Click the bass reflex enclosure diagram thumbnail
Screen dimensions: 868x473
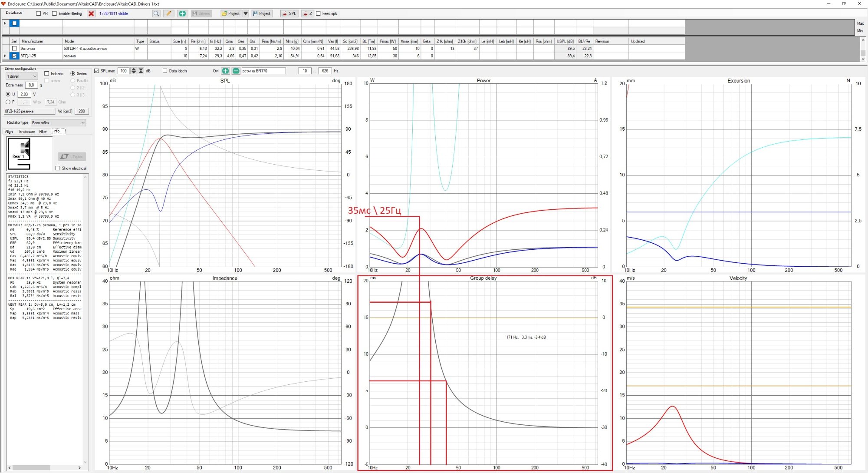coord(20,153)
